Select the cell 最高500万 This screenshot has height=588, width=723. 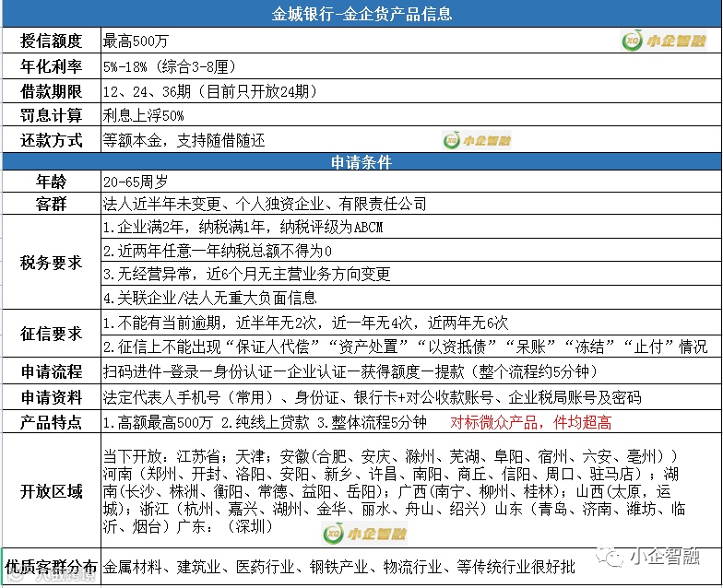click(411, 41)
